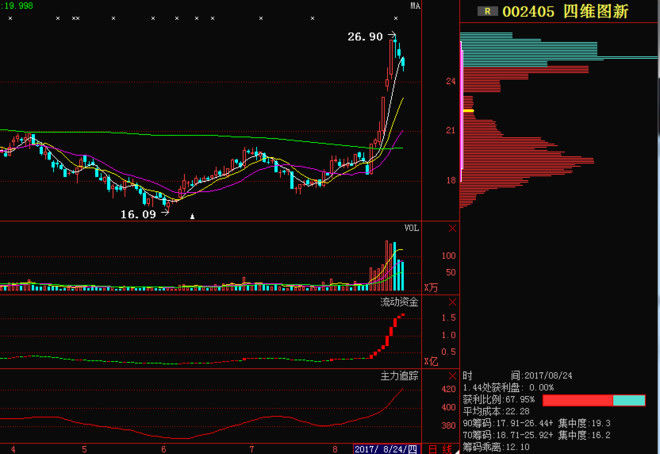
Task: Click the R badge beside stock code 002405
Action: click(487, 11)
